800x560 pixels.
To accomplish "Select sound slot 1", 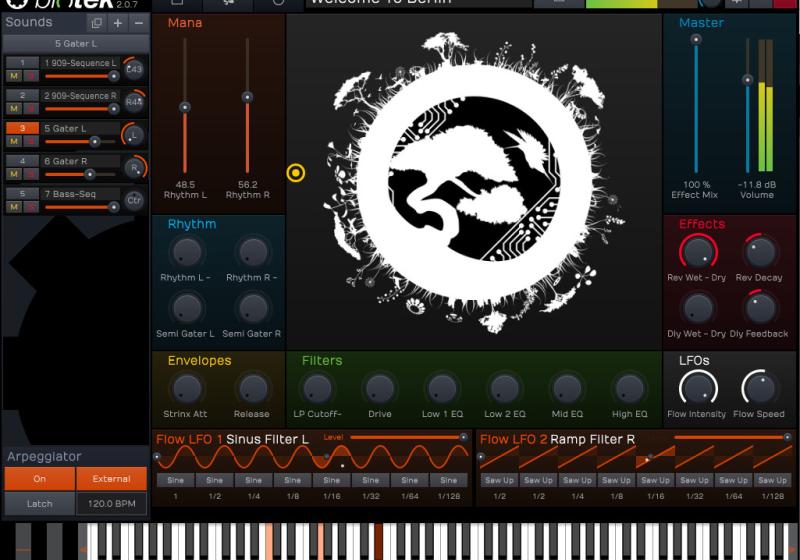I will pos(22,63).
